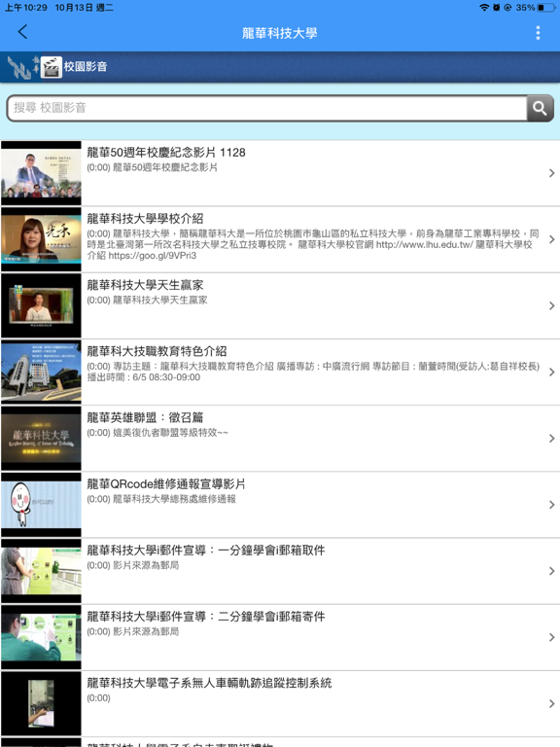Viewport: 560px width, 747px height.
Task: Tap the search magnifier button
Action: coord(540,108)
